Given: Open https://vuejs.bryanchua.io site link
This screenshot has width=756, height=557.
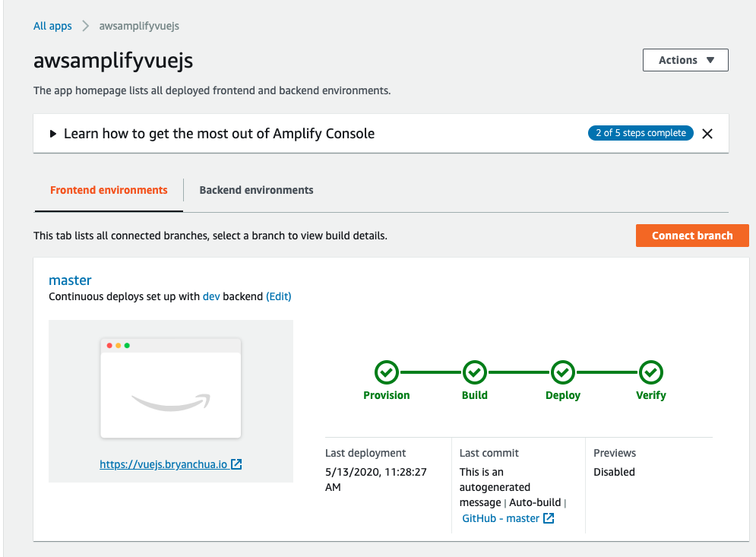Looking at the screenshot, I should click(x=163, y=464).
